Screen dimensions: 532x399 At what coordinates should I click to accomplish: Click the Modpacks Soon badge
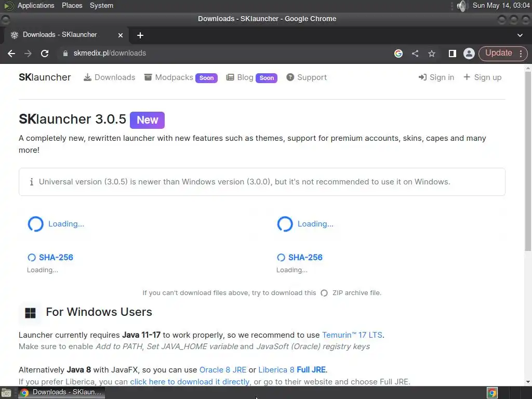(206, 78)
